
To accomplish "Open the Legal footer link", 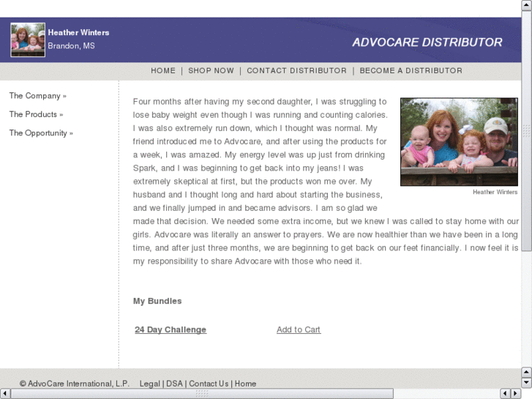I will [x=149, y=384].
